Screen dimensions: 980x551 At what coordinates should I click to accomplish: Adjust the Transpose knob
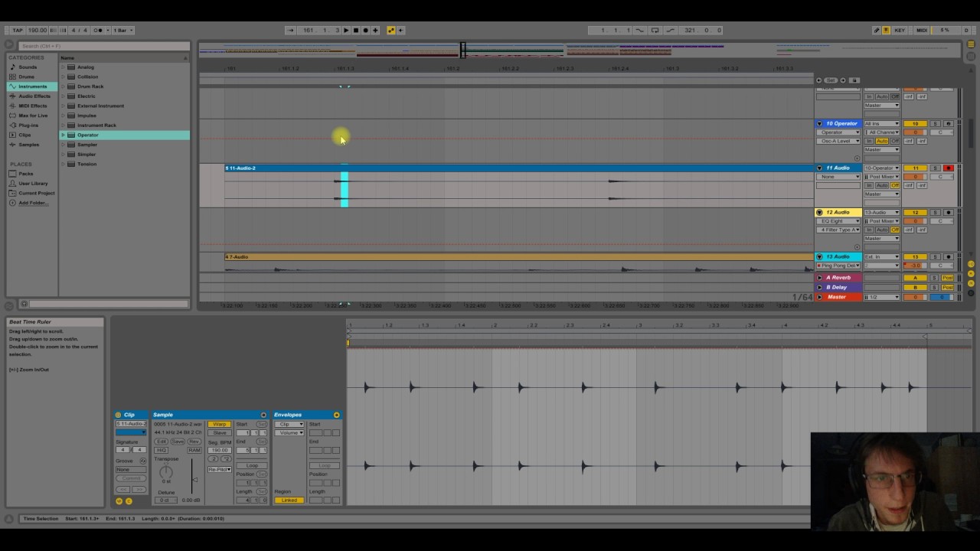166,472
